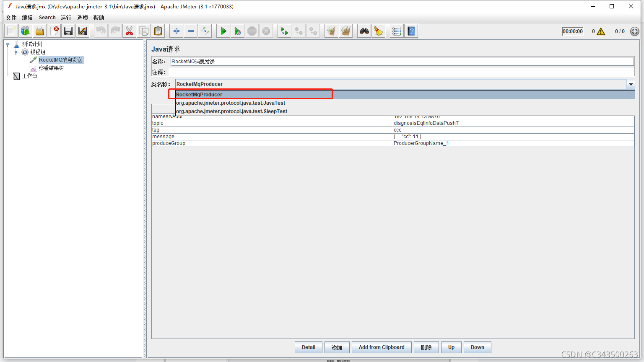Start the test with green play icon
Image resolution: width=644 pixels, height=362 pixels.
coord(223,31)
